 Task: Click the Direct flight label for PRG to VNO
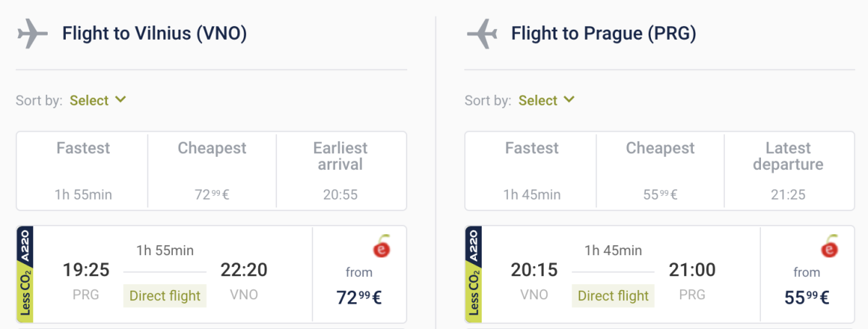(x=165, y=295)
